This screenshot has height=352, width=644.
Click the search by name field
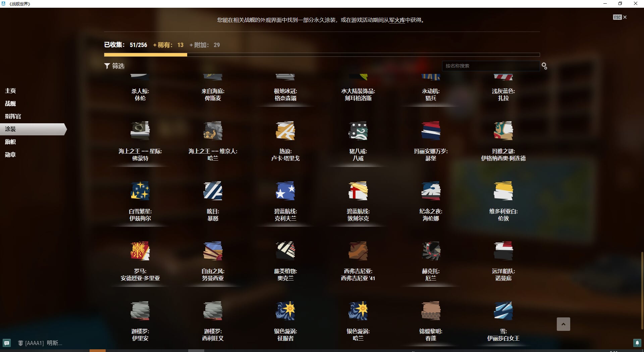pyautogui.click(x=490, y=66)
